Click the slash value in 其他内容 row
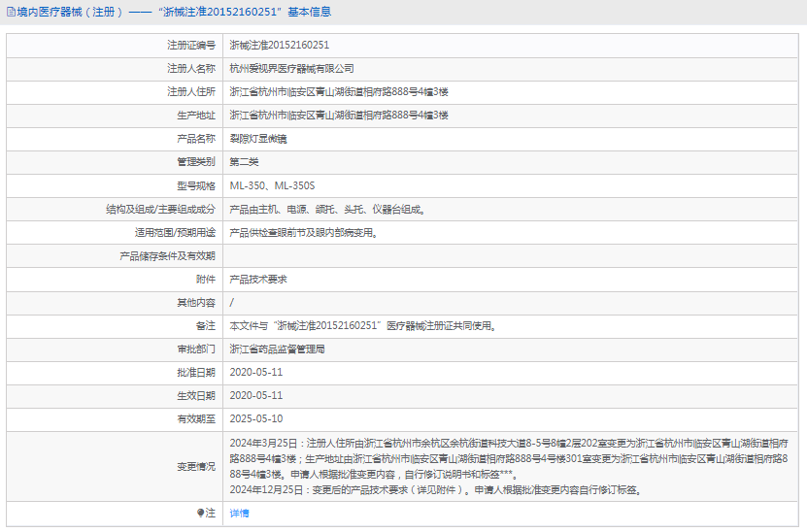 231,303
